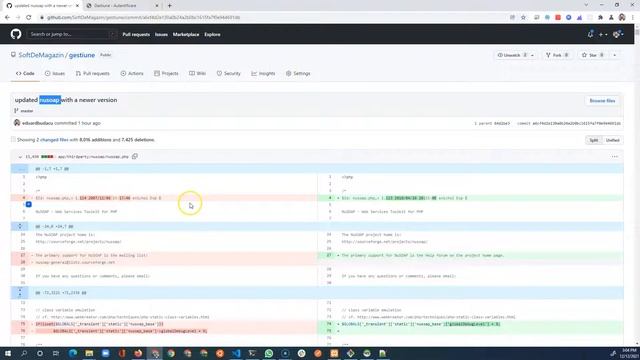
Task: Open the Star lists dropdown arrow
Action: pos(615,55)
